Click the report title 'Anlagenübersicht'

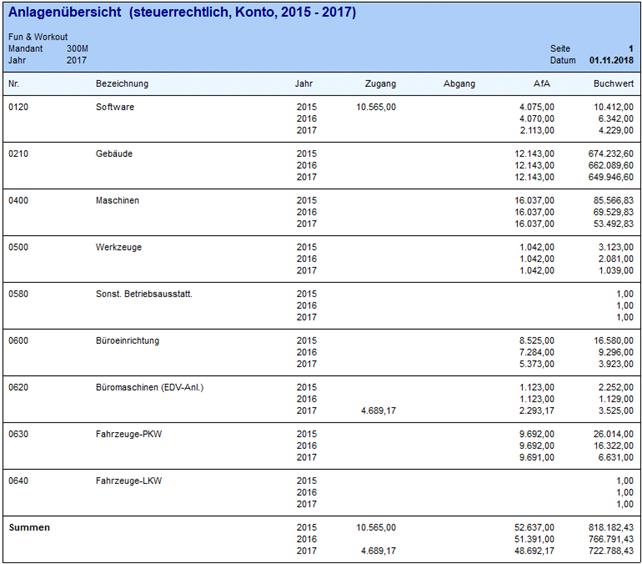click(x=65, y=13)
